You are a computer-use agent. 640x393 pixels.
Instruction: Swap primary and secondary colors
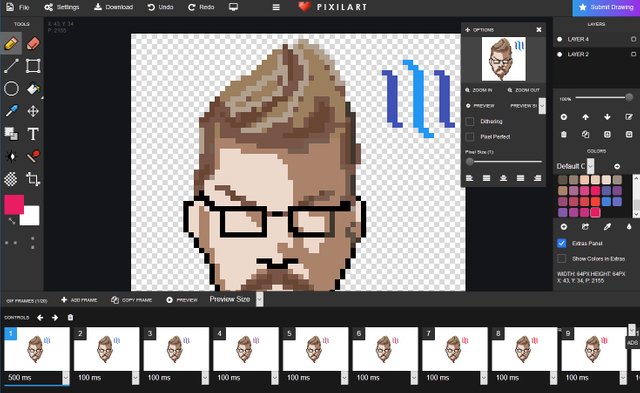click(x=11, y=221)
